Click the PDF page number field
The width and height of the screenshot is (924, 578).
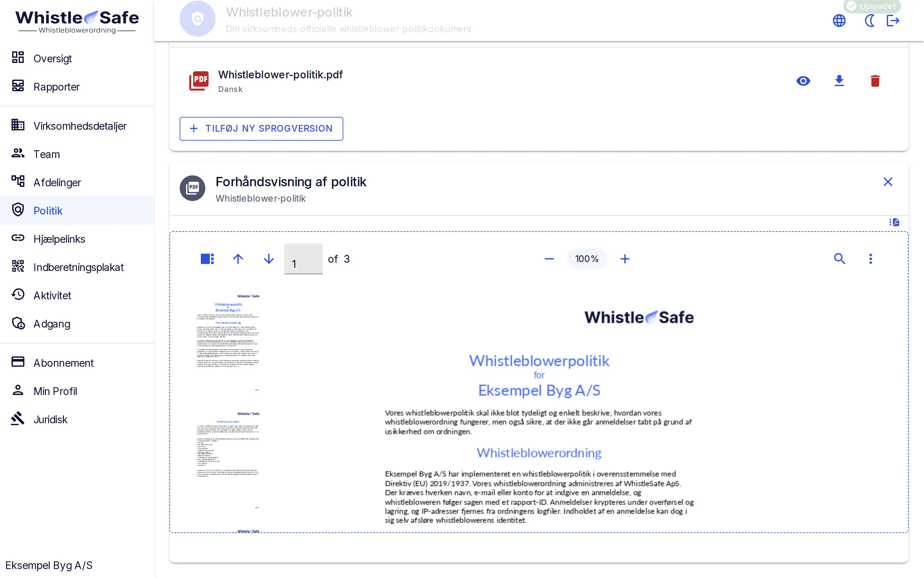pyautogui.click(x=303, y=259)
